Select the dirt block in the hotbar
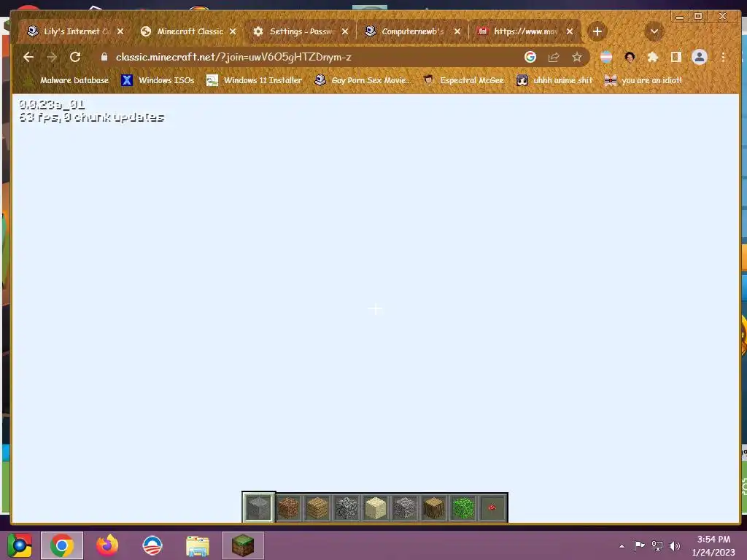The width and height of the screenshot is (747, 560). [288, 507]
